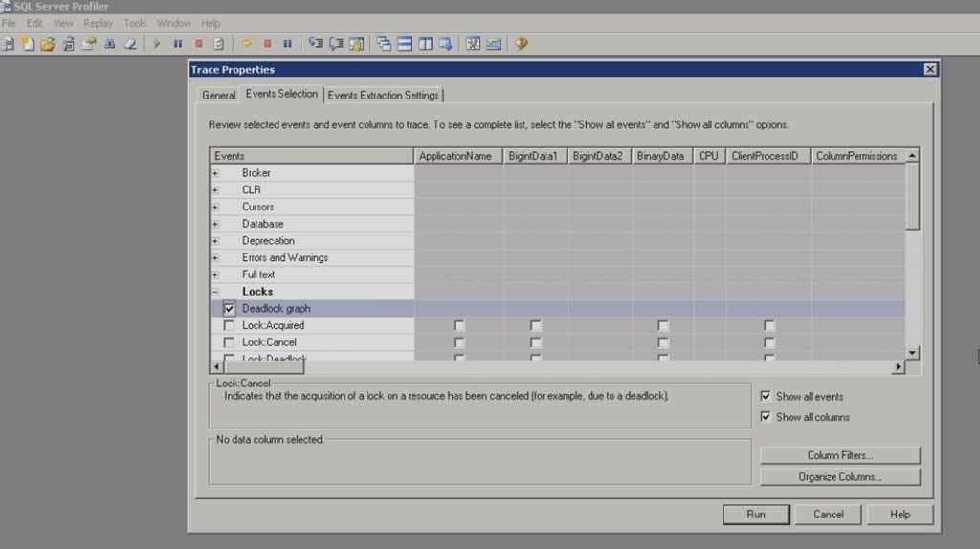This screenshot has height=549, width=980.
Task: Click the cascade windows toolbar icon
Action: [x=384, y=44]
